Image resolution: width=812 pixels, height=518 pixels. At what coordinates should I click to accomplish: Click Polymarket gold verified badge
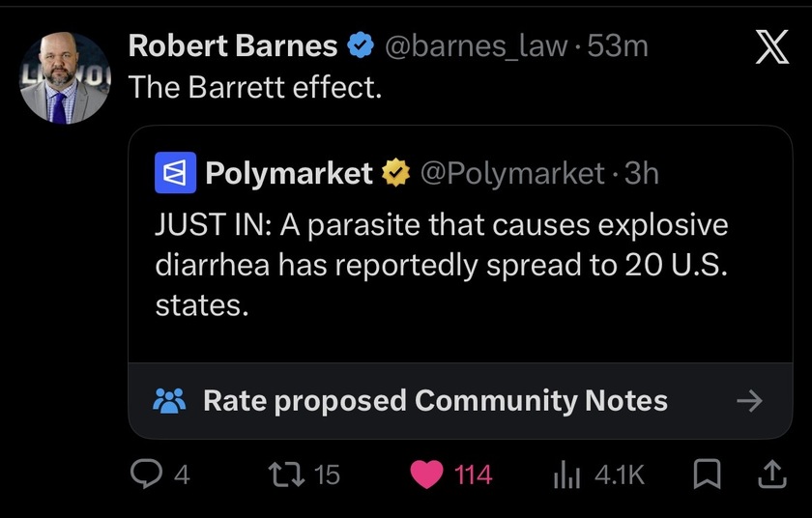[396, 173]
